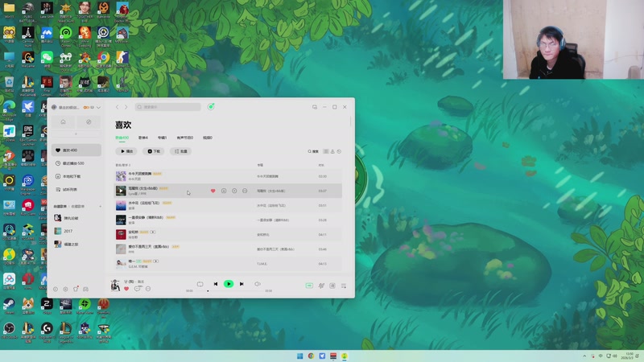
Task: Click the playback progress bar
Action: [229, 291]
